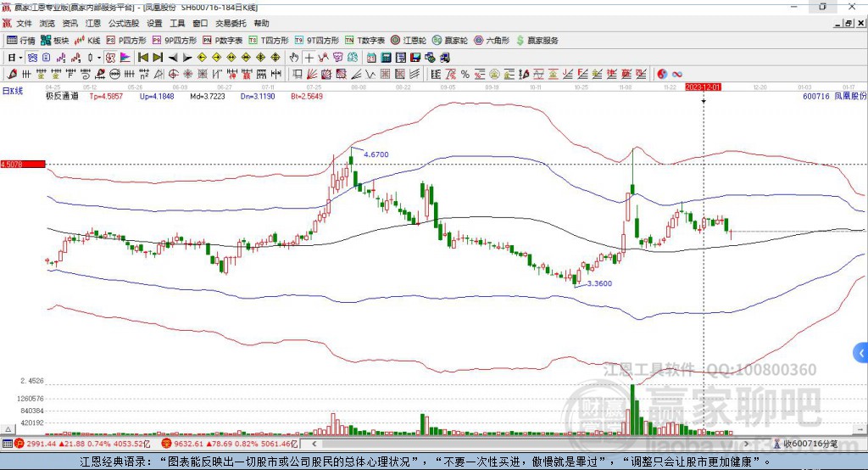Switch to the K线 chart view

(x=87, y=41)
